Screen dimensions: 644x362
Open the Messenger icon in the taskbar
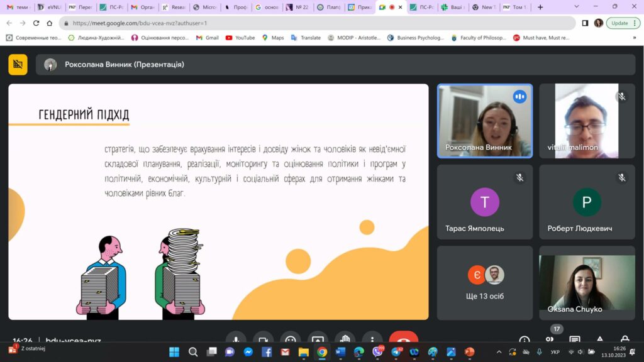tap(248, 352)
